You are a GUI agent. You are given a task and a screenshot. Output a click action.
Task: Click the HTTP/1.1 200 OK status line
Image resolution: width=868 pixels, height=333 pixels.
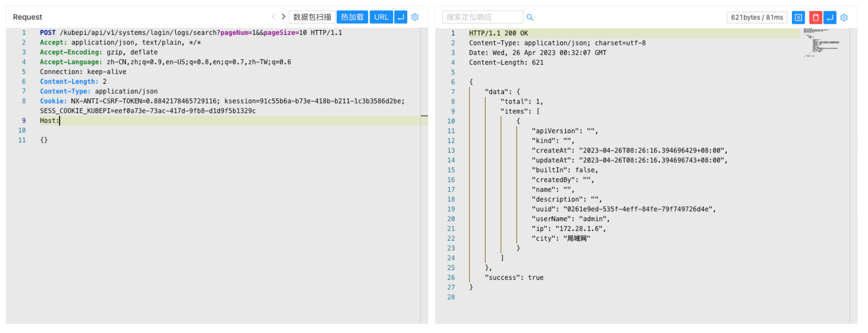tap(498, 33)
